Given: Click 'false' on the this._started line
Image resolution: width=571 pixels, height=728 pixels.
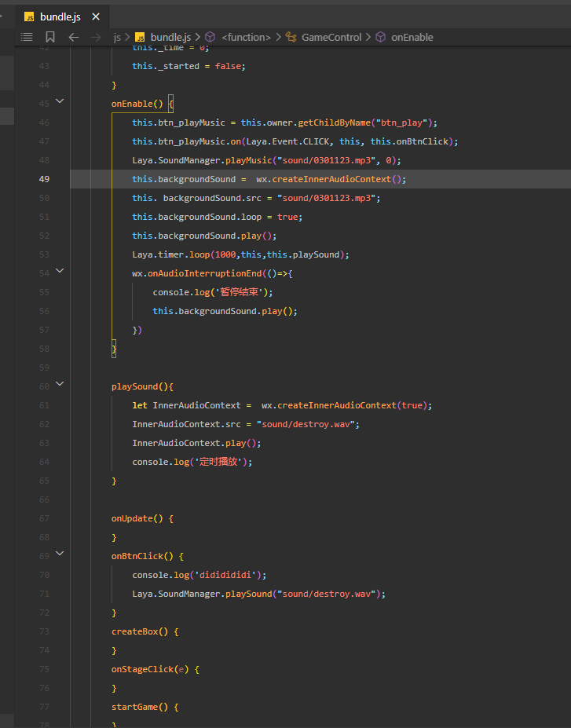Looking at the screenshot, I should pos(228,66).
